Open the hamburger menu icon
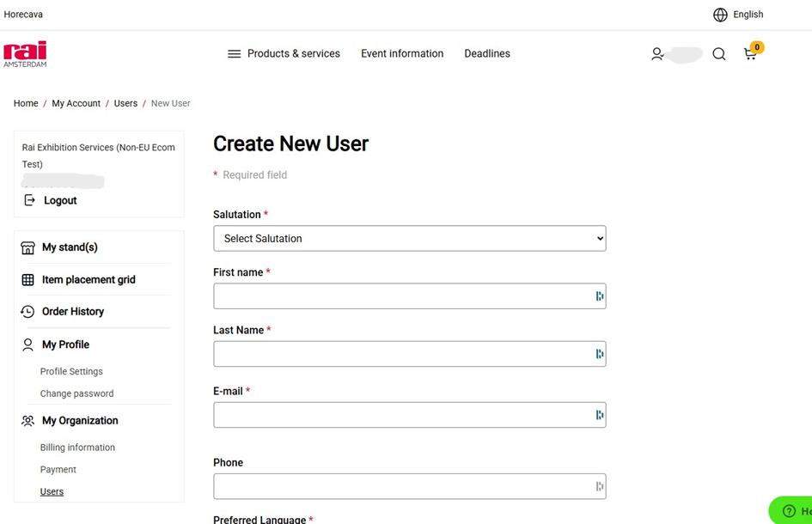The height and width of the screenshot is (524, 812). pos(234,54)
